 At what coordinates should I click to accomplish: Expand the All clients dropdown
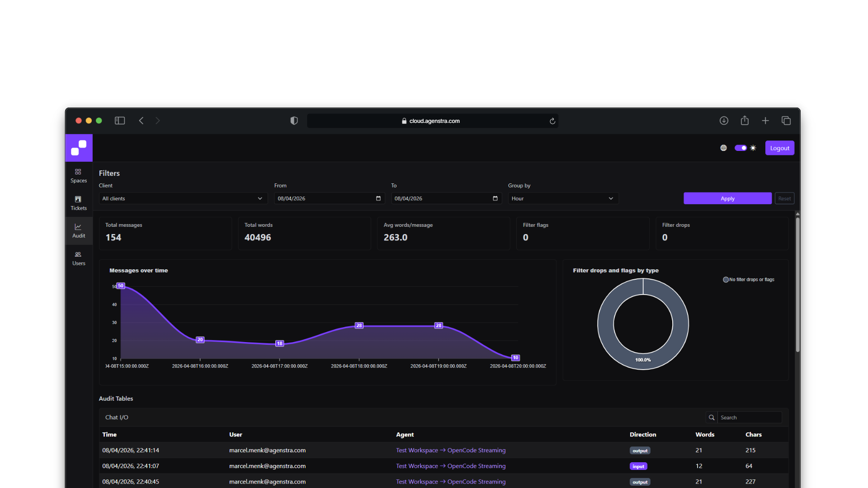point(183,198)
